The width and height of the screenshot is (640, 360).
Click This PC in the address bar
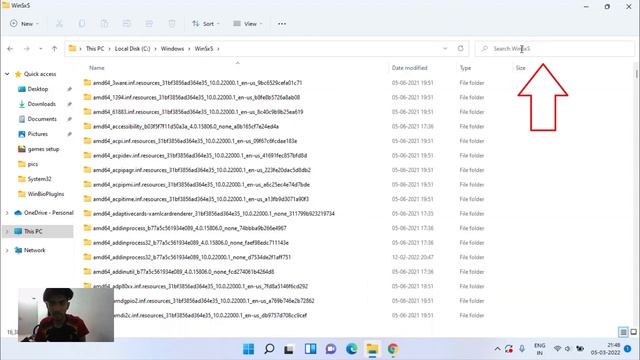(95, 49)
